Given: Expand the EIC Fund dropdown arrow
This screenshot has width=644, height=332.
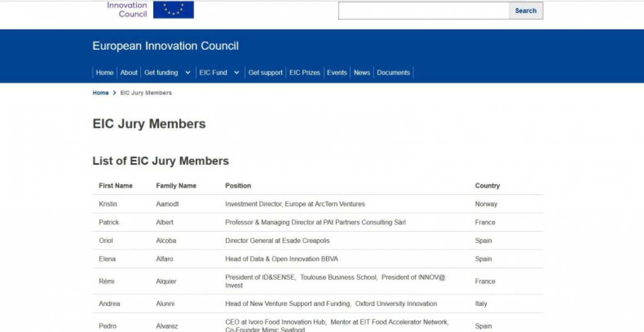Looking at the screenshot, I should click(x=236, y=73).
